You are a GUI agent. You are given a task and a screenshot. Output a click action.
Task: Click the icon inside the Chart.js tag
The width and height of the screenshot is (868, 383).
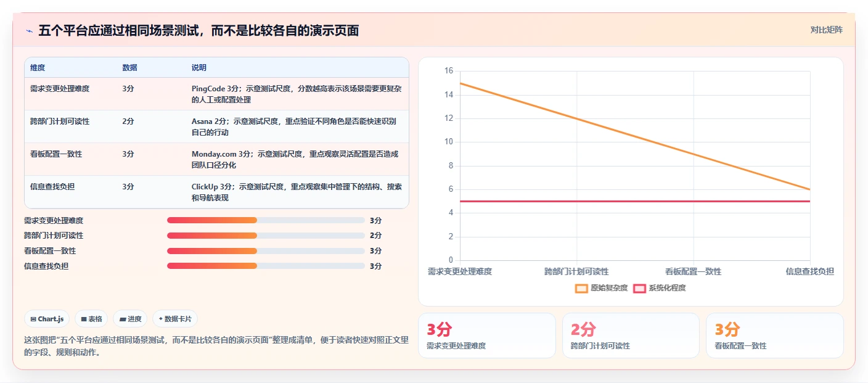(33, 319)
